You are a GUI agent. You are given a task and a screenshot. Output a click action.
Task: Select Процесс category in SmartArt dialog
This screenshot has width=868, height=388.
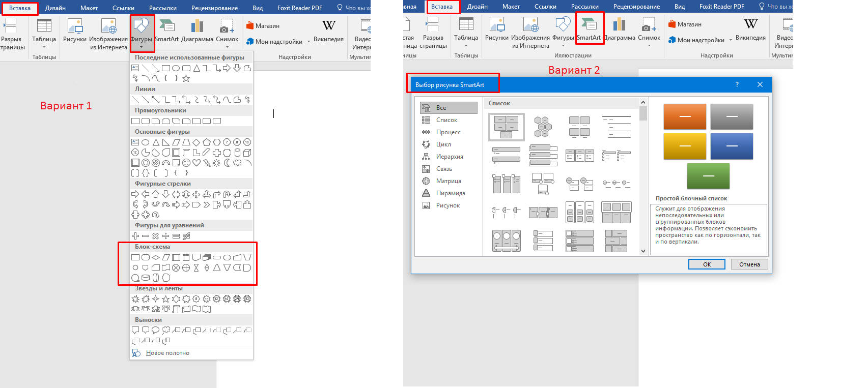pos(449,132)
